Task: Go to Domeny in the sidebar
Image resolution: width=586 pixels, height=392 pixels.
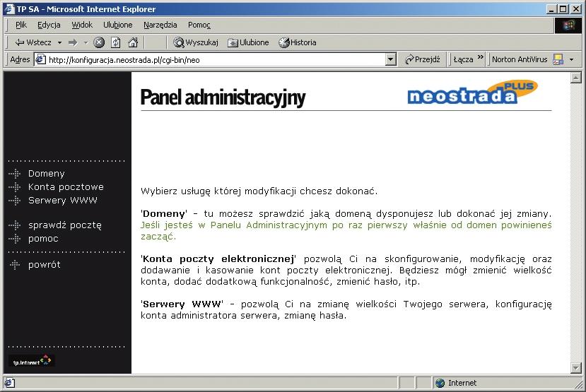Action: coord(47,174)
